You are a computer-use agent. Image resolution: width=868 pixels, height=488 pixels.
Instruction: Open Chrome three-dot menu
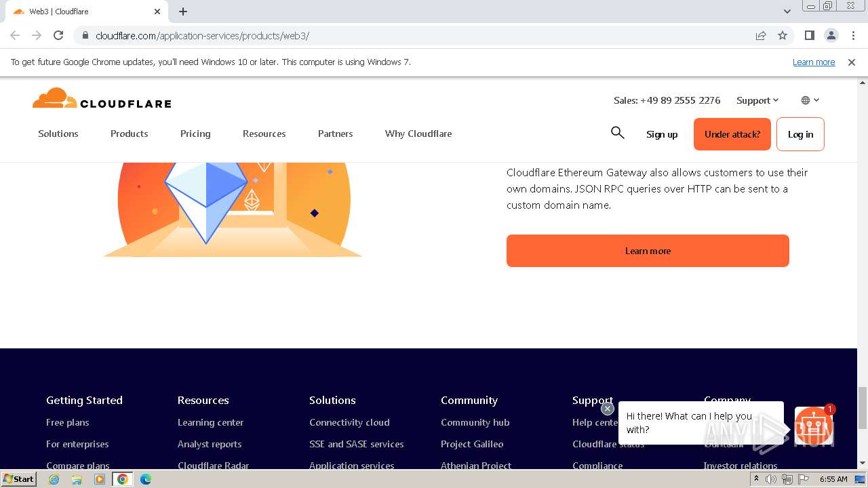click(853, 35)
